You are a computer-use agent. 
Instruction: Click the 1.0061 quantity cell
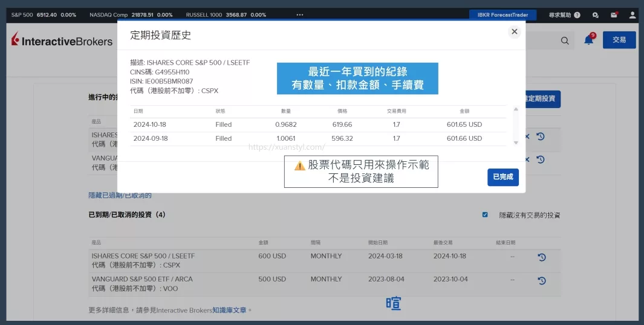[x=286, y=138]
